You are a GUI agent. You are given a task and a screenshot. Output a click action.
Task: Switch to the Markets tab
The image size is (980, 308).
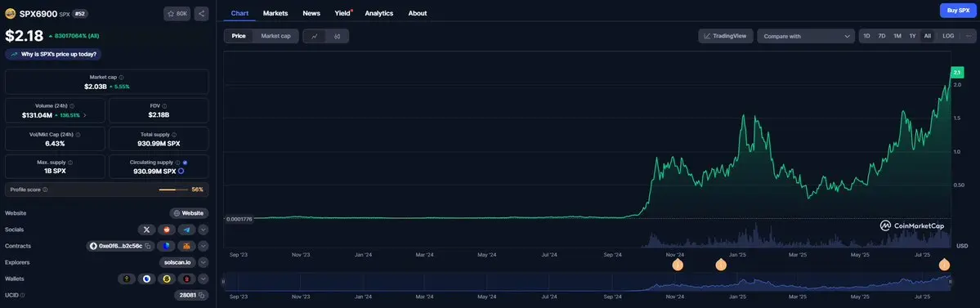[x=275, y=13]
